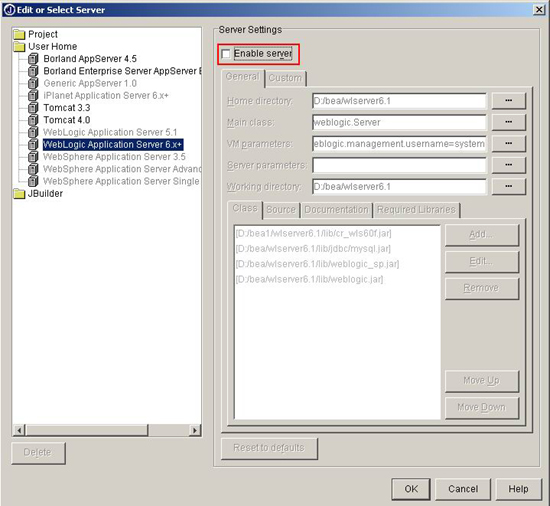This screenshot has height=506, width=550.
Task: Select WebSphere Application Server Advanced entry
Action: click(x=122, y=169)
